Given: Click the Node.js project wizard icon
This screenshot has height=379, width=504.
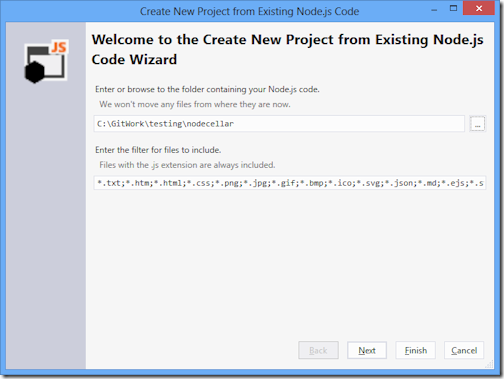Looking at the screenshot, I should (x=46, y=62).
